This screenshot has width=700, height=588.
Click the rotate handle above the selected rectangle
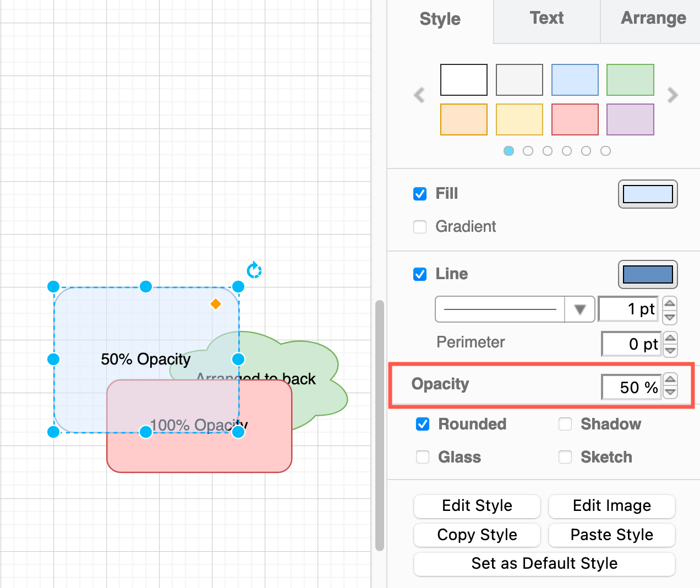coord(254,270)
